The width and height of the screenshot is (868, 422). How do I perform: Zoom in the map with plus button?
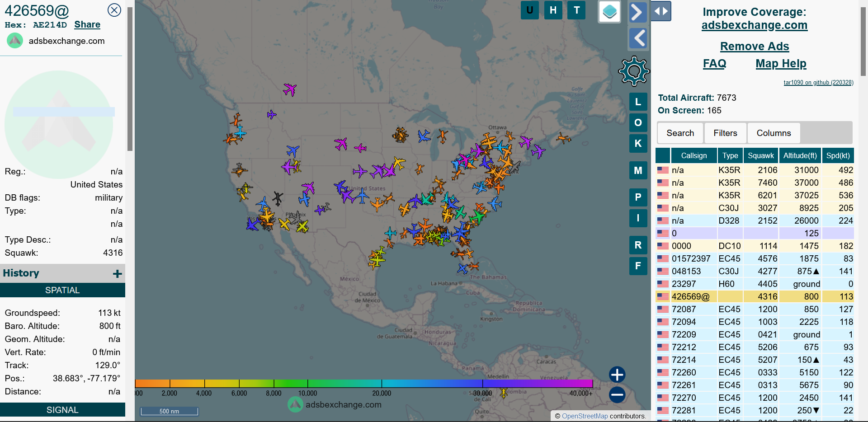point(617,375)
